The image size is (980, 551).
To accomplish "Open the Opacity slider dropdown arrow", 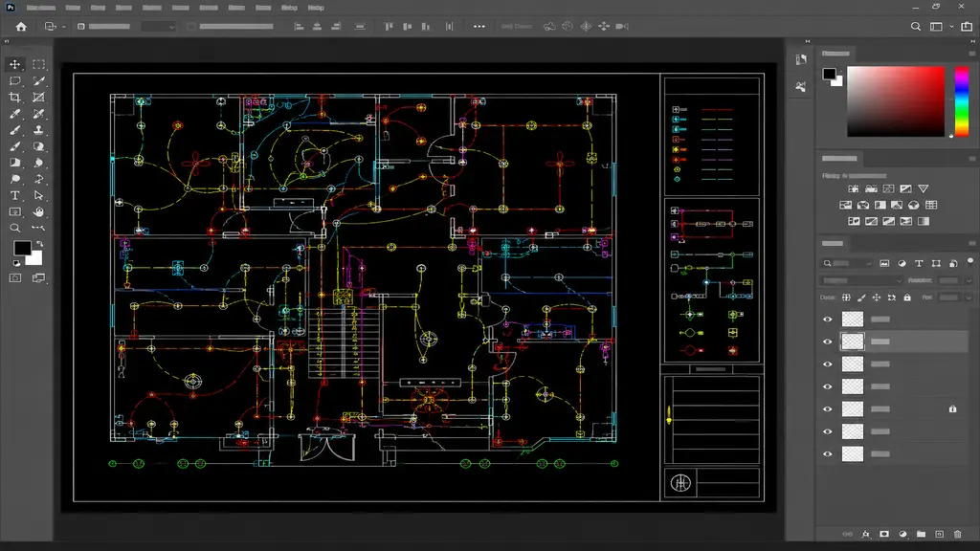I will (x=969, y=280).
